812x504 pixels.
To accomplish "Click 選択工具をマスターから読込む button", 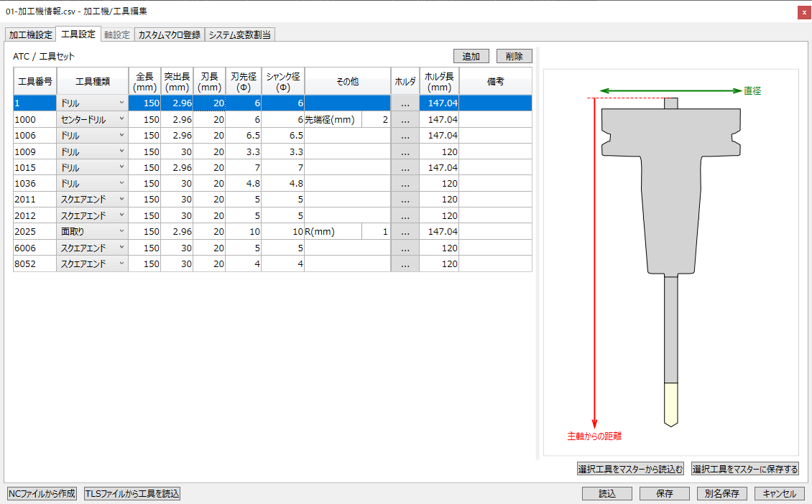I will point(630,470).
